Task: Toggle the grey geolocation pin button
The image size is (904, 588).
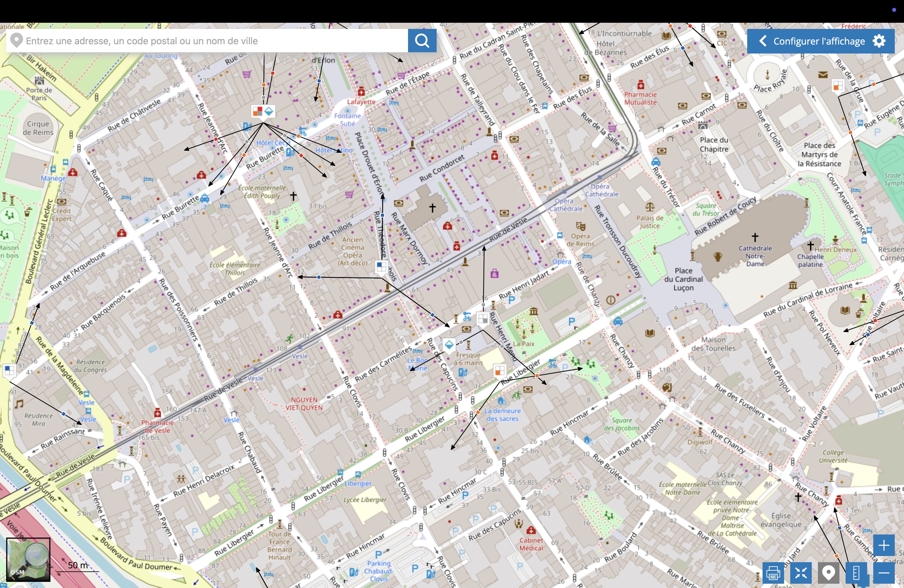Action: (828, 572)
